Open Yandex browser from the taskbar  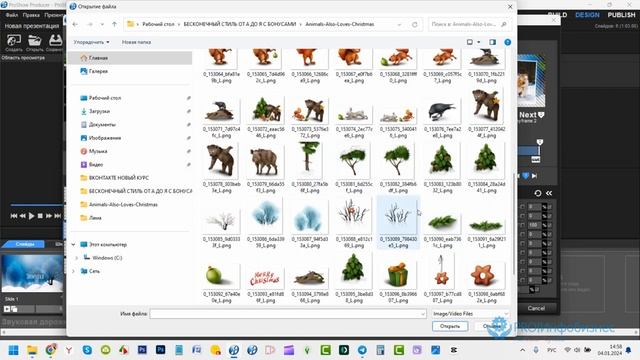69,350
